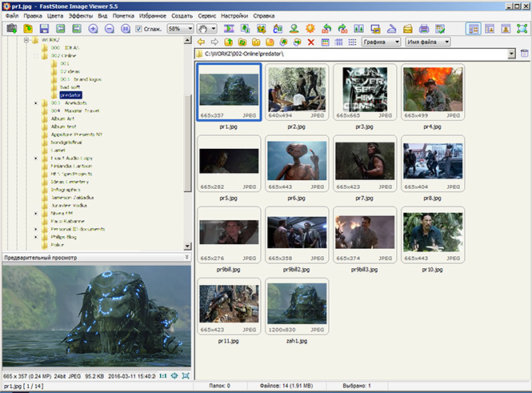This screenshot has height=393, width=532.
Task: Open the Имя файла sort dropdown
Action: coord(427,42)
